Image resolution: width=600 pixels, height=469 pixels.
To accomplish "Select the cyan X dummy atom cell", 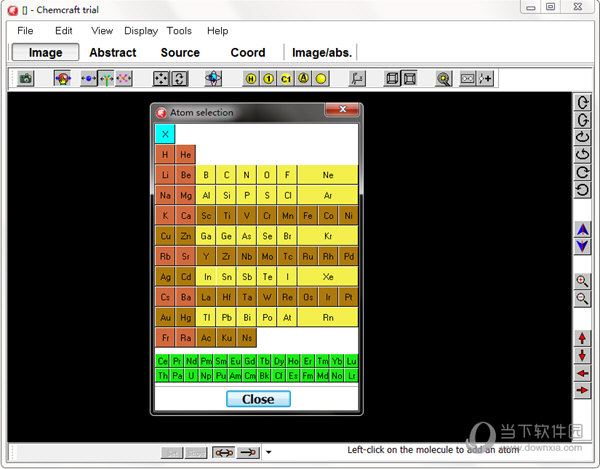I will tap(165, 134).
